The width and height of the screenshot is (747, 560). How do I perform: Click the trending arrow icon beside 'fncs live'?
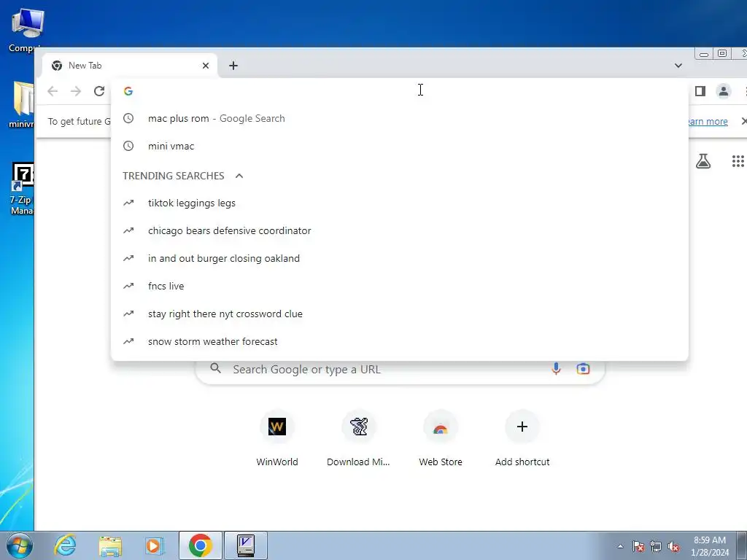click(128, 286)
